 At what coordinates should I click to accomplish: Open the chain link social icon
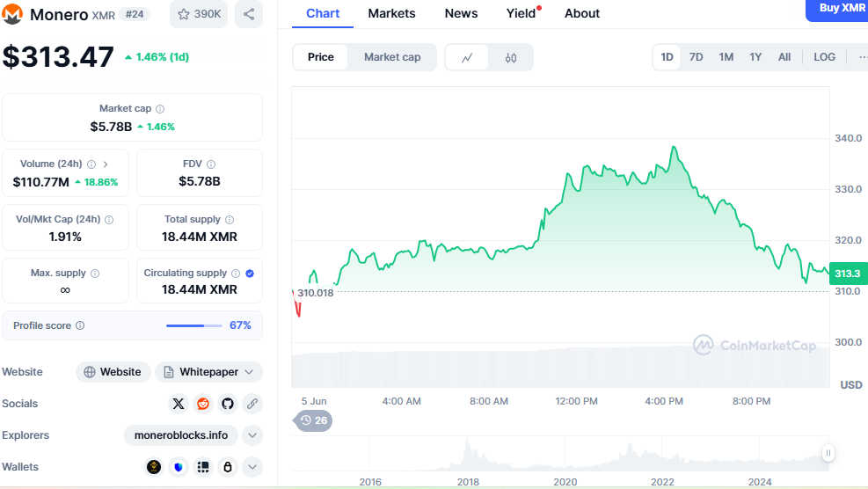[x=252, y=404]
